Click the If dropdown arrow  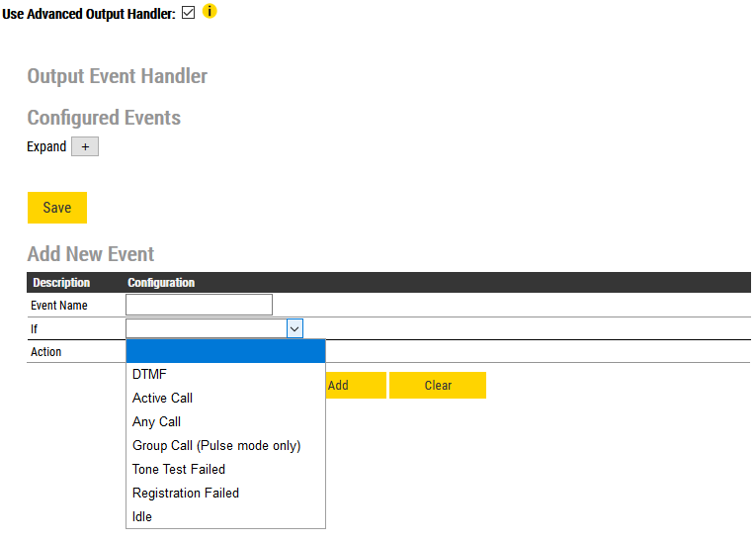294,329
